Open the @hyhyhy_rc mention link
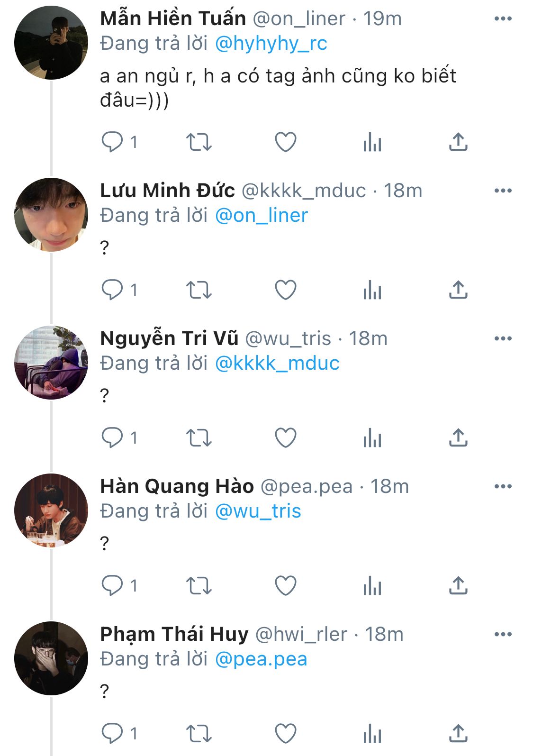533x756 pixels. point(271,44)
